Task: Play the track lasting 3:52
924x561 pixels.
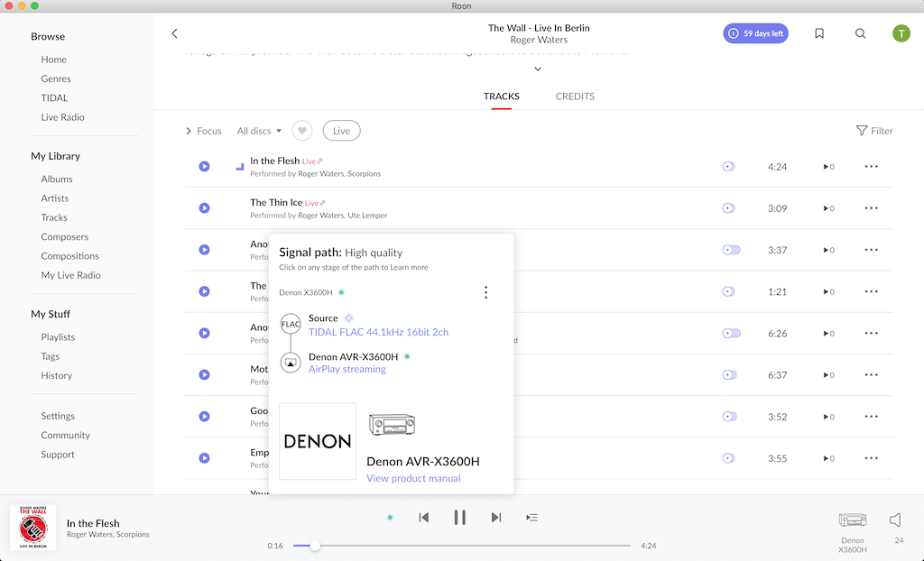Action: pos(205,417)
